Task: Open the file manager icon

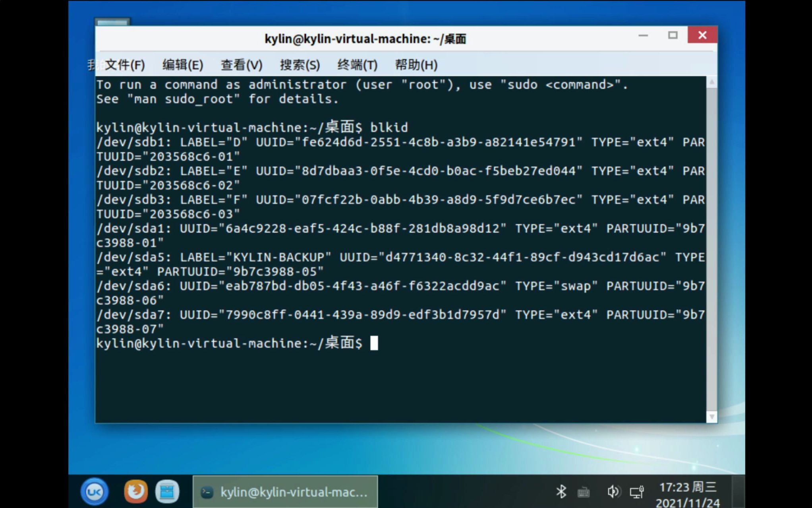Action: (169, 492)
